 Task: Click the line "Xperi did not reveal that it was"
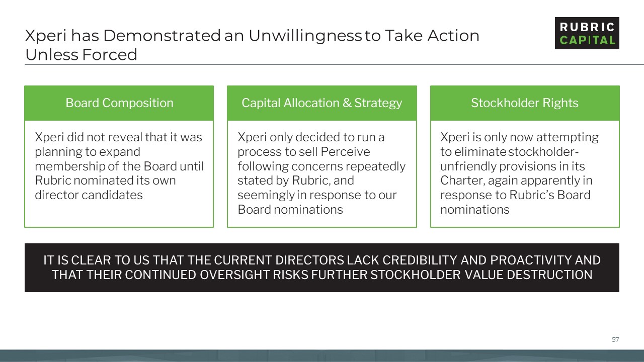point(118,137)
